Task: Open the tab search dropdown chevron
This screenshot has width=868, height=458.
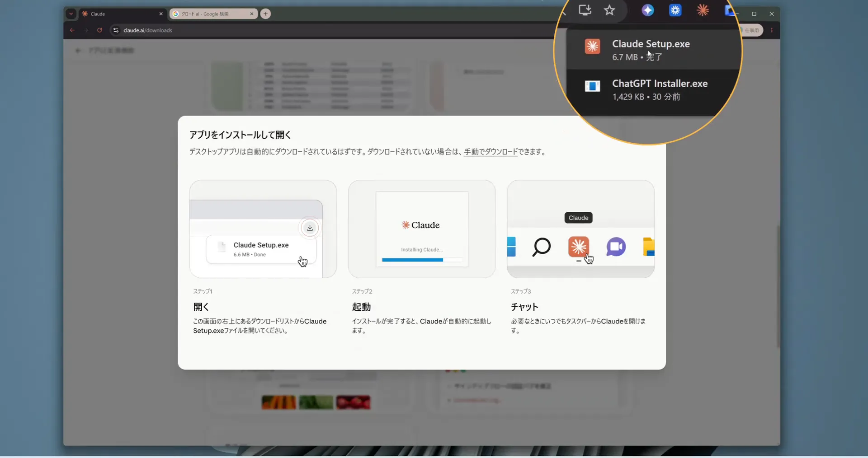Action: pyautogui.click(x=71, y=14)
